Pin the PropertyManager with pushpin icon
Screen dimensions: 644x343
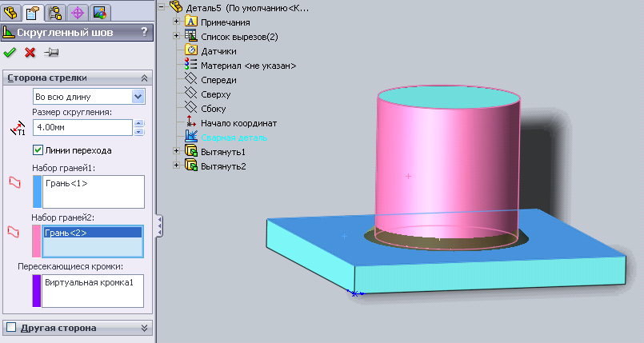(51, 52)
